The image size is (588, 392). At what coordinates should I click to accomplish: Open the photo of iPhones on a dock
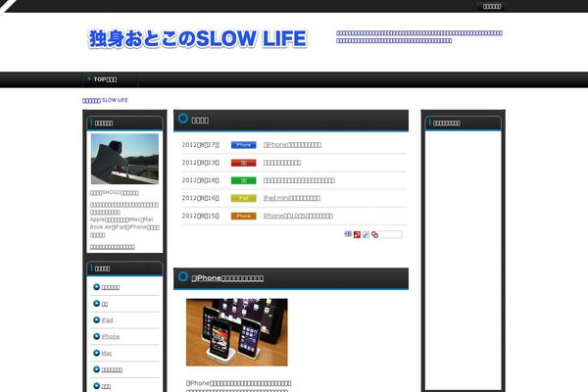point(236,332)
